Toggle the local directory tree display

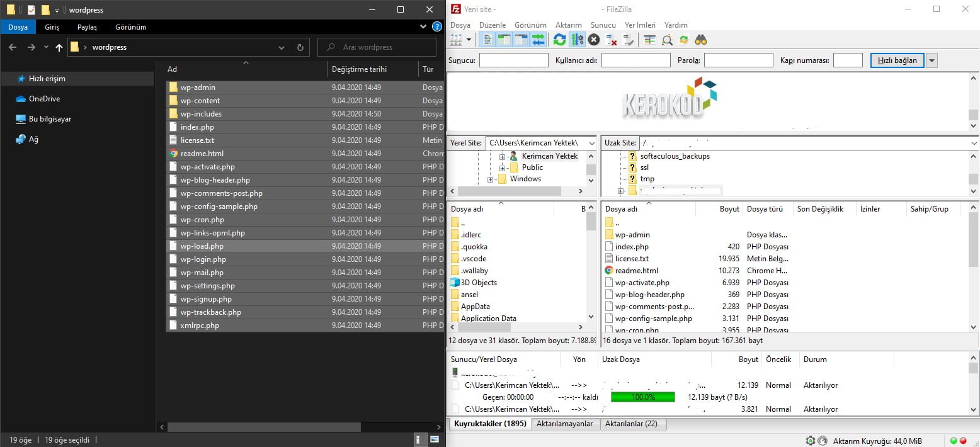[x=504, y=40]
